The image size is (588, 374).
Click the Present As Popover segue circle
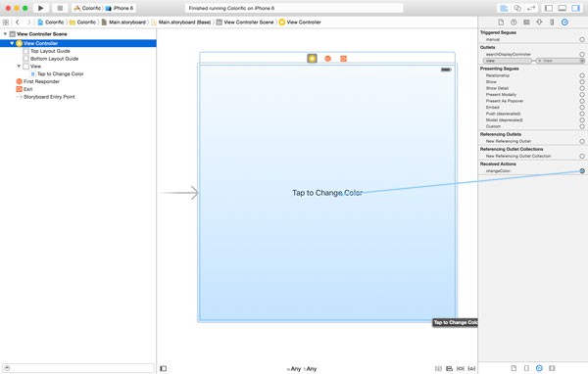click(x=582, y=101)
